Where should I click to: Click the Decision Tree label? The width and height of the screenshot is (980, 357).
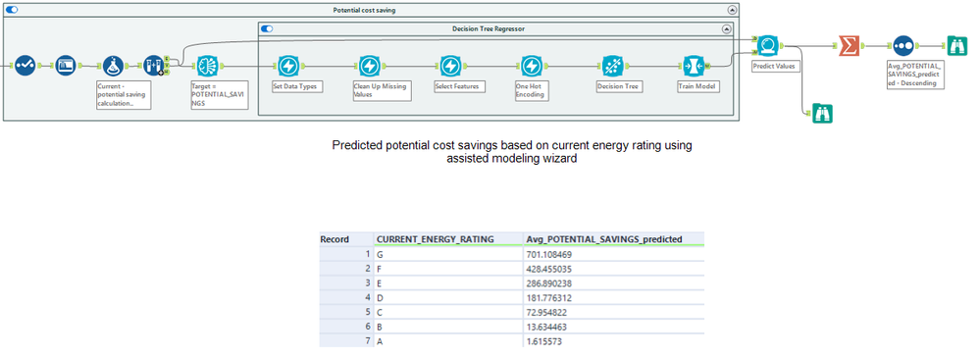(619, 86)
